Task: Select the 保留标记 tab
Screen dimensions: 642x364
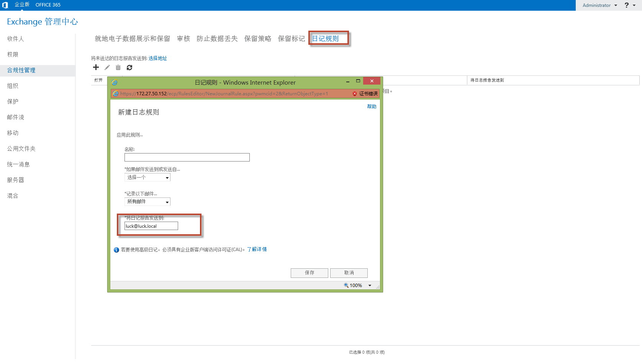Action: 292,39
